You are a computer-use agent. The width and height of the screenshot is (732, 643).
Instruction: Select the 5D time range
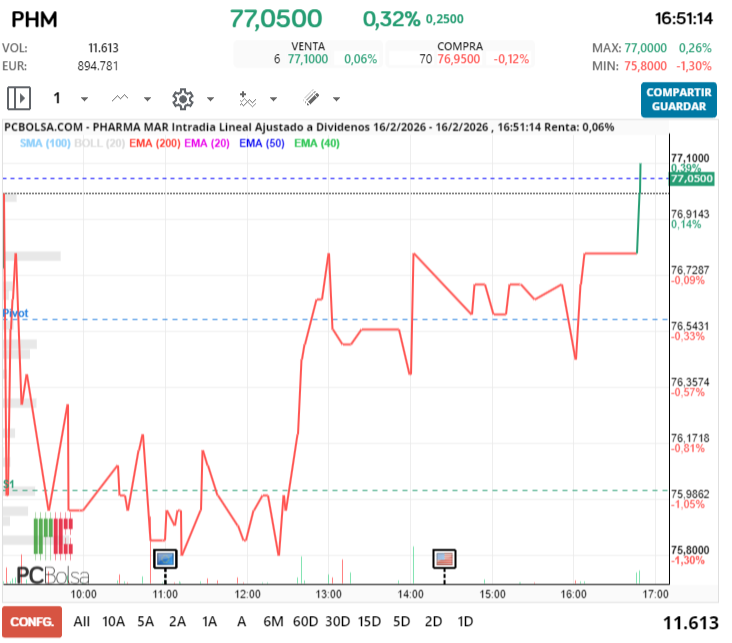pyautogui.click(x=401, y=622)
